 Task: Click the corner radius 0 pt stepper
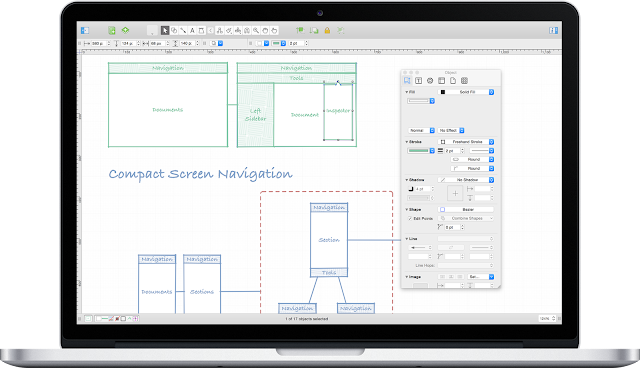pos(462,227)
